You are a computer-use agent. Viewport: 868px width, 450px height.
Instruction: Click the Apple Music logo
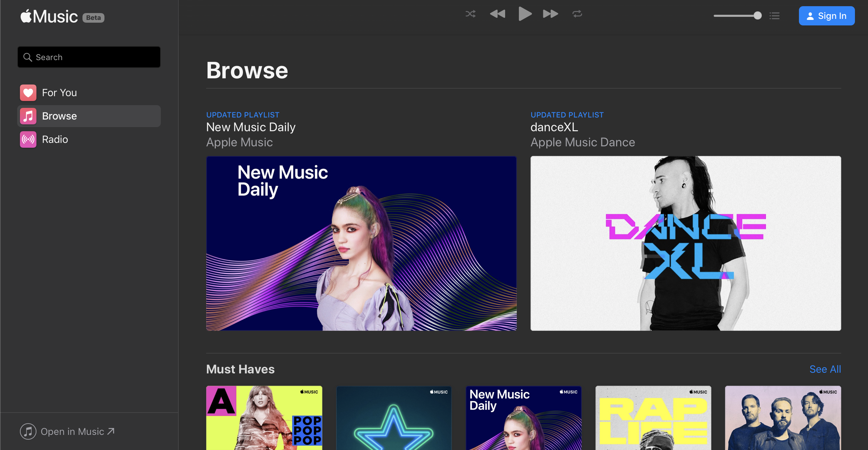pos(49,16)
